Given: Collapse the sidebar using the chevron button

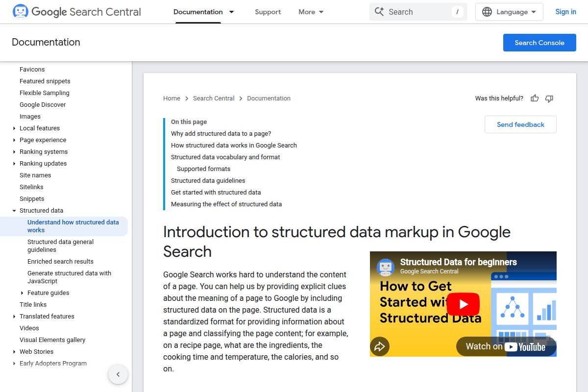Looking at the screenshot, I should tap(118, 374).
